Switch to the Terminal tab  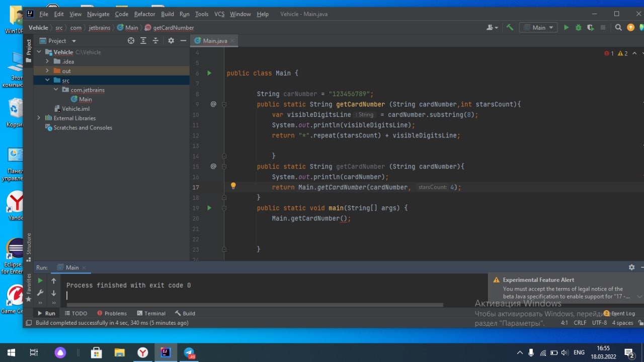pos(151,313)
